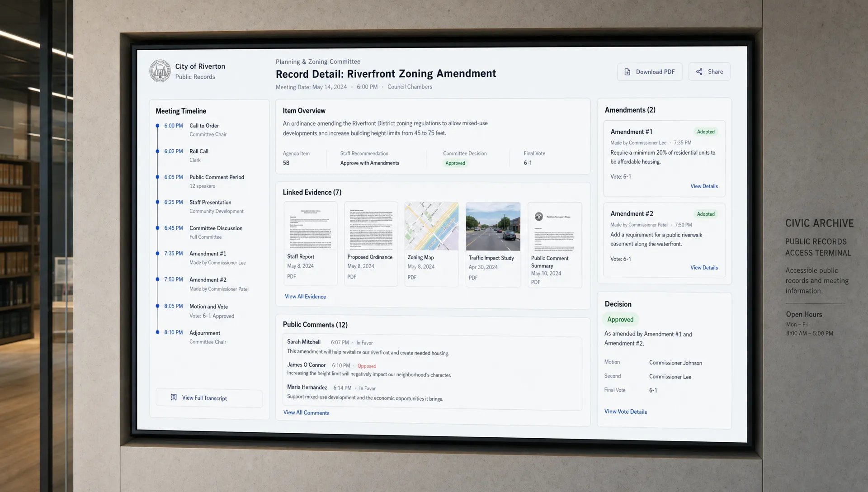Open the Proposed Ordinance document thumbnail
This screenshot has width=868, height=492.
(x=371, y=227)
